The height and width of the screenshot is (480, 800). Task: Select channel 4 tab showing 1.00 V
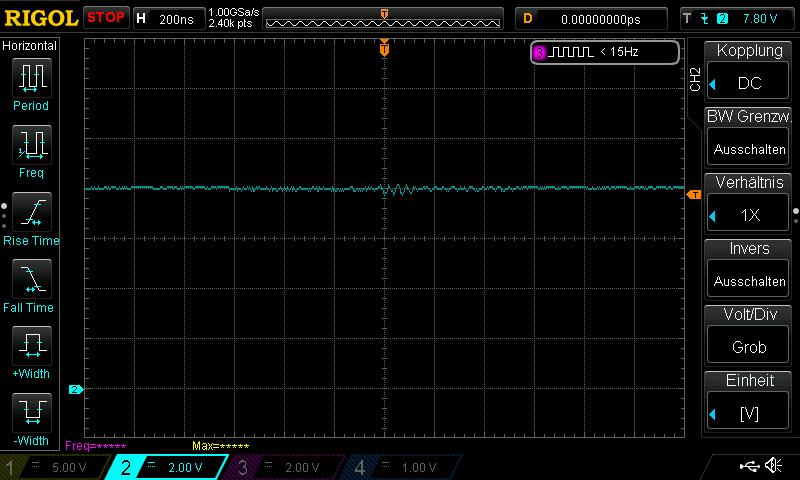tap(401, 467)
